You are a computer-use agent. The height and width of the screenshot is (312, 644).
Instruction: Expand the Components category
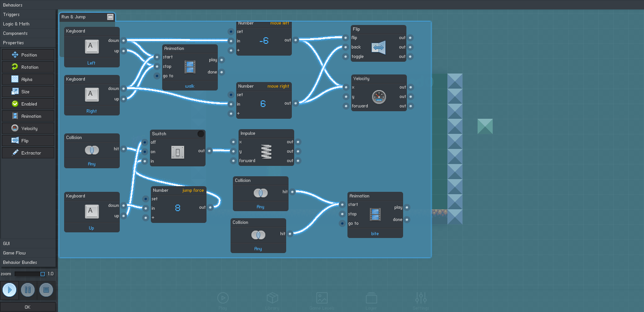[x=28, y=33]
